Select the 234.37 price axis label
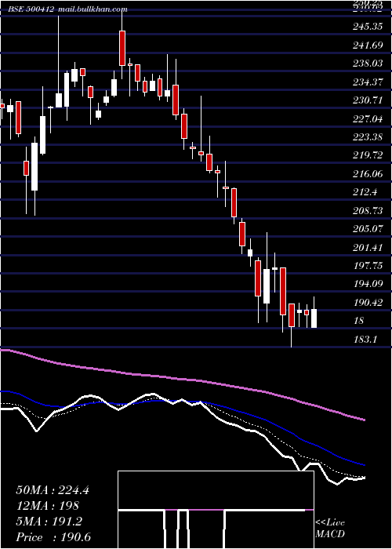The height and width of the screenshot is (549, 392). [367, 82]
